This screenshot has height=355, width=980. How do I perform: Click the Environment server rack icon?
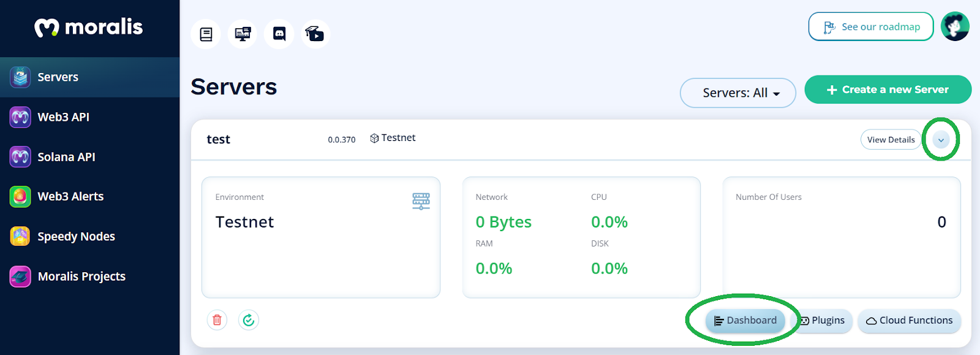pos(421,201)
